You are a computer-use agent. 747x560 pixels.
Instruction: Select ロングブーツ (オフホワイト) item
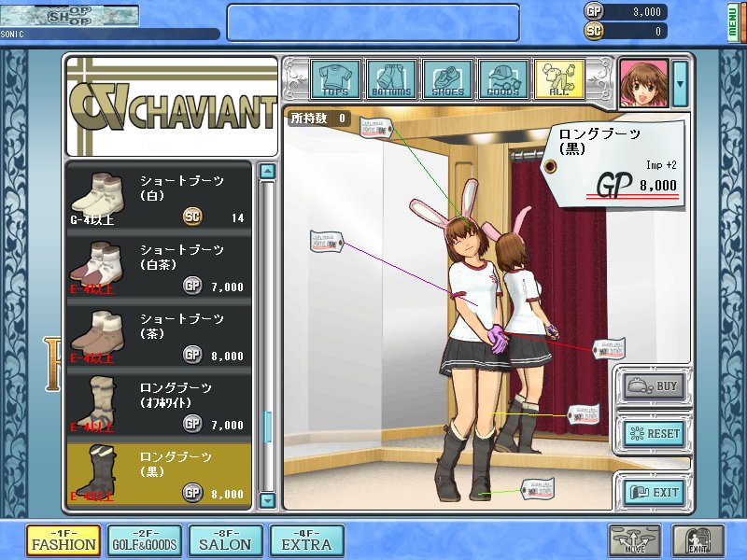pos(159,405)
